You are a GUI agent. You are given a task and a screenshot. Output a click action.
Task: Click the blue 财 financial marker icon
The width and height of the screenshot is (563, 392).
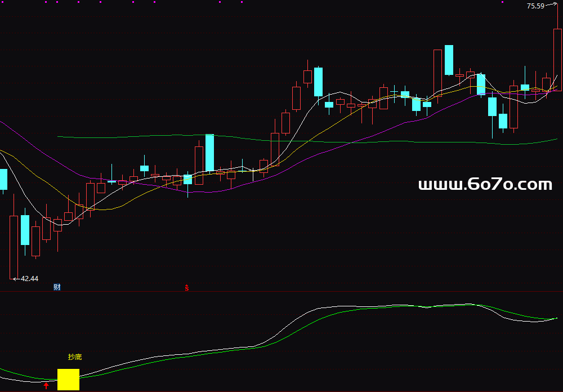point(57,287)
